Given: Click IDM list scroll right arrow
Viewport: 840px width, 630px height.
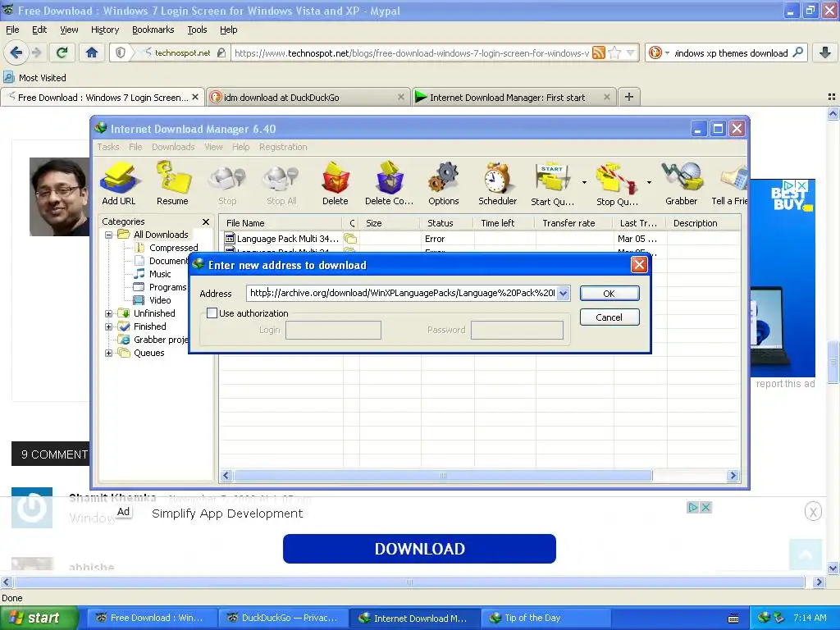Looking at the screenshot, I should click(733, 475).
